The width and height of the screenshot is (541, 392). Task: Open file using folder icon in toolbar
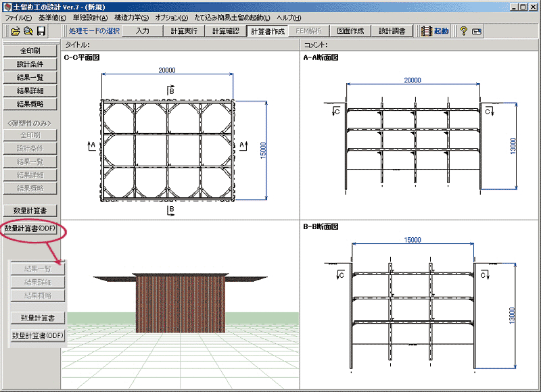(15, 31)
